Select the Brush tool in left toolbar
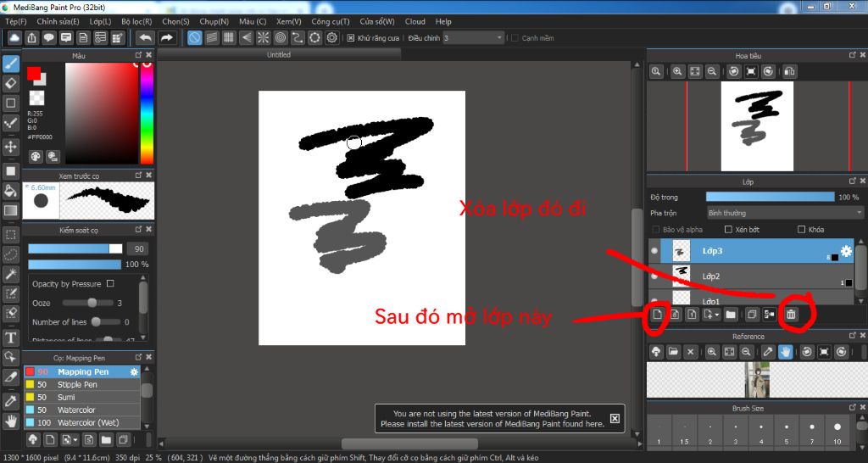The width and height of the screenshot is (868, 463). click(x=10, y=64)
